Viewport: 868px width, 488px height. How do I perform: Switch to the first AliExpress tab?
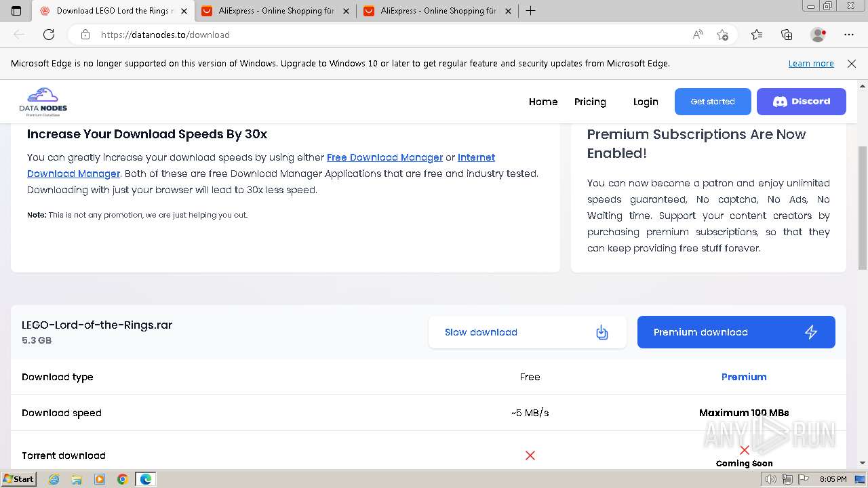coord(276,11)
